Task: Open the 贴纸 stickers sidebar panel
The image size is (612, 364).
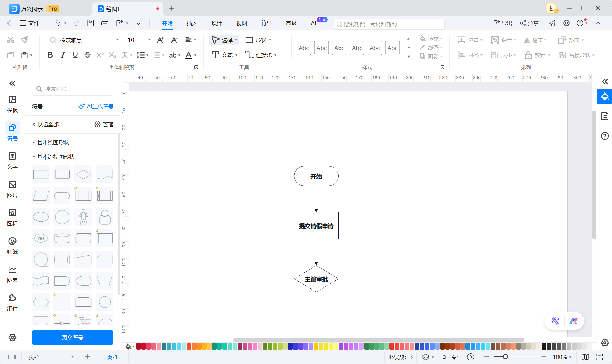Action: pyautogui.click(x=12, y=246)
